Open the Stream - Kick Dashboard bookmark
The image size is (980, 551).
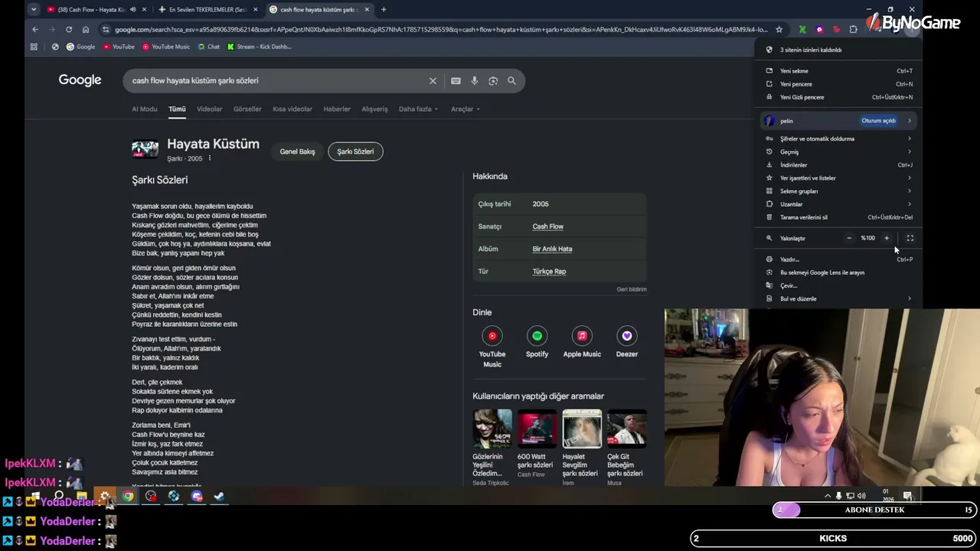[x=259, y=47]
